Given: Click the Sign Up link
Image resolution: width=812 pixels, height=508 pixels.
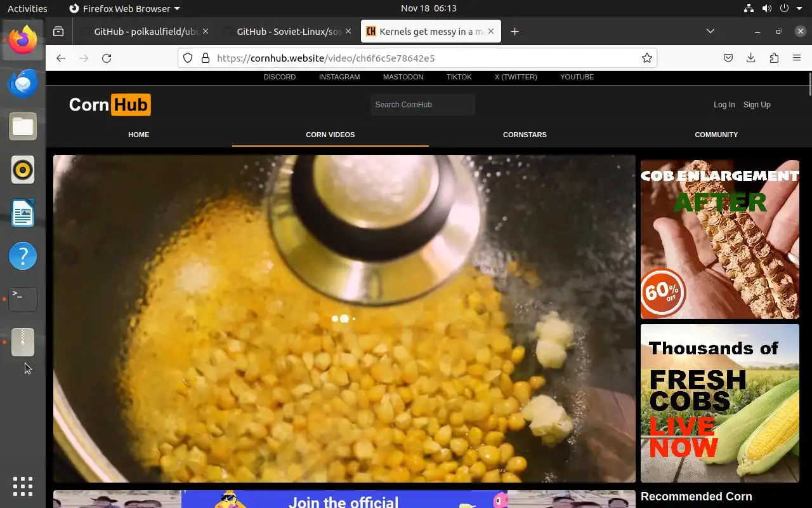Looking at the screenshot, I should coord(757,105).
